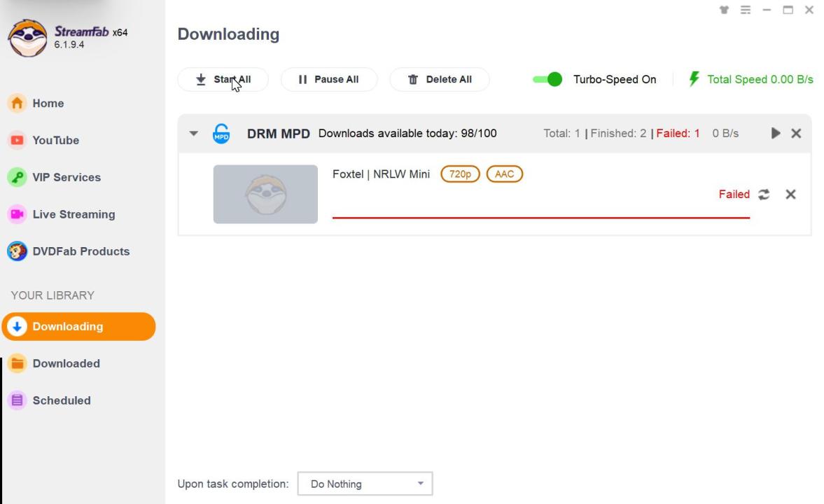Click the red Failed status label
This screenshot has height=504, width=824.
(734, 195)
